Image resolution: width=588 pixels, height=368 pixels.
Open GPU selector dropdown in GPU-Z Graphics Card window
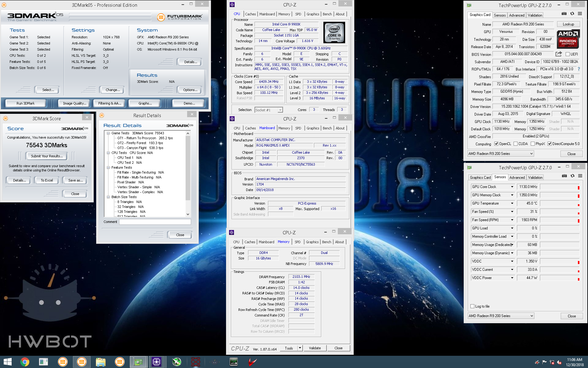point(500,154)
